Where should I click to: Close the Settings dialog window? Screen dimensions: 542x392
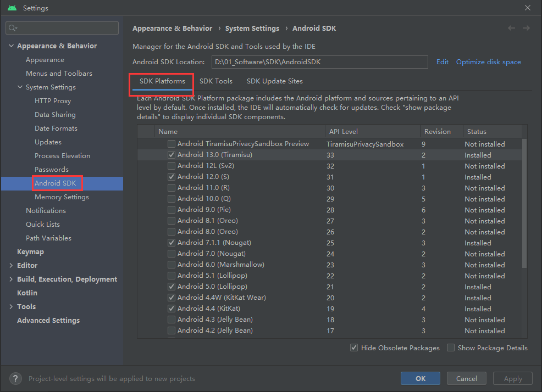coord(528,8)
